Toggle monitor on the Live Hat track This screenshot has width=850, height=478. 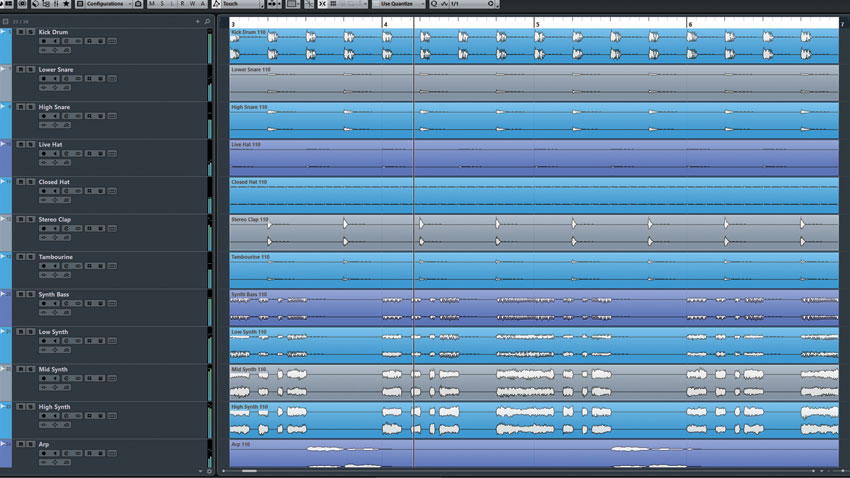[x=55, y=153]
